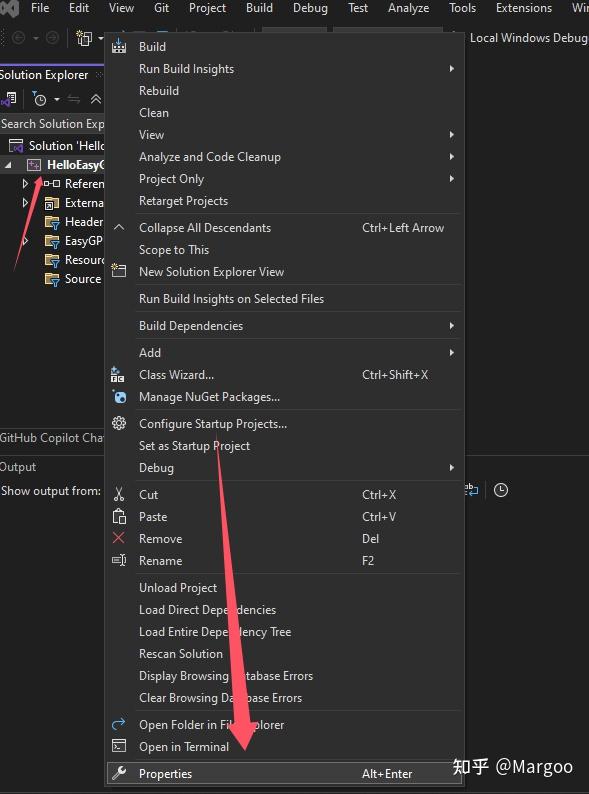
Task: Click the Class Wizard icon
Action: 118,375
